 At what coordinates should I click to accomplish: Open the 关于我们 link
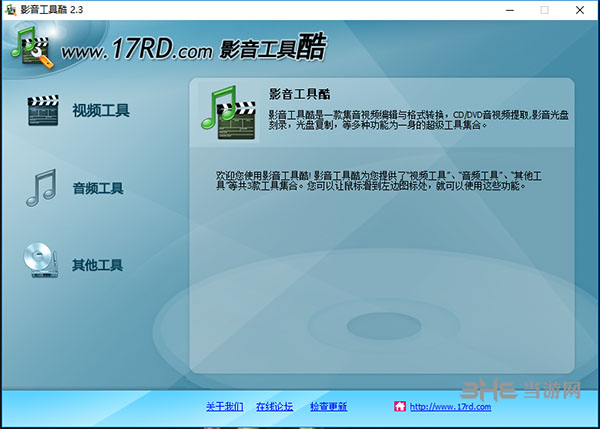[x=225, y=406]
